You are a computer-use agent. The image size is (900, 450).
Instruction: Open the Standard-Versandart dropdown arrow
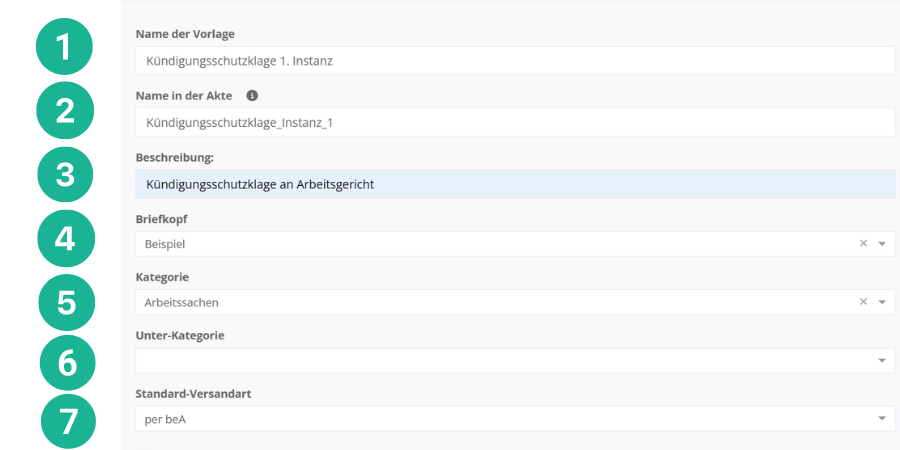882,419
